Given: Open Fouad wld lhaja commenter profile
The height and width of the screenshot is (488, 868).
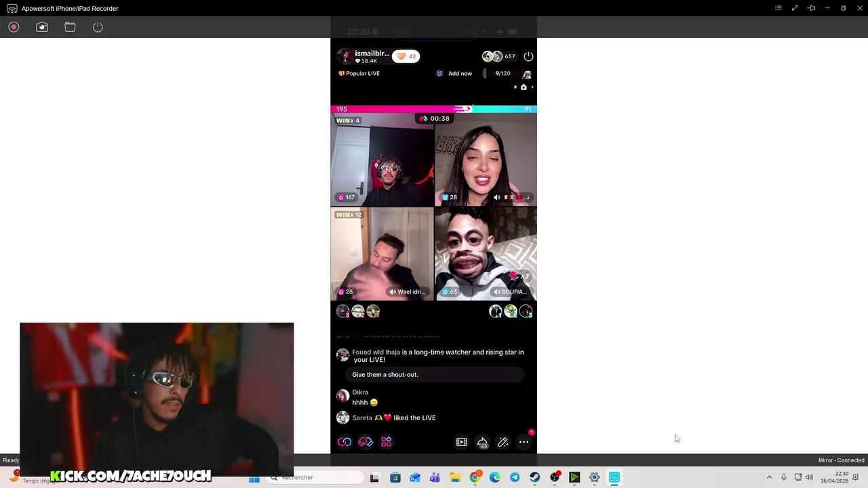Looking at the screenshot, I should click(x=343, y=354).
